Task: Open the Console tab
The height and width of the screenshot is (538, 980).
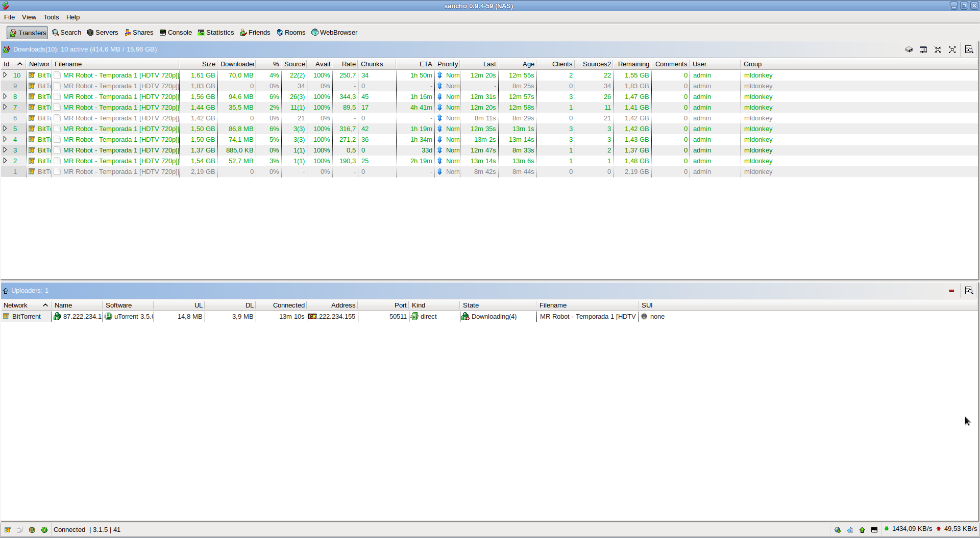Action: (x=176, y=32)
